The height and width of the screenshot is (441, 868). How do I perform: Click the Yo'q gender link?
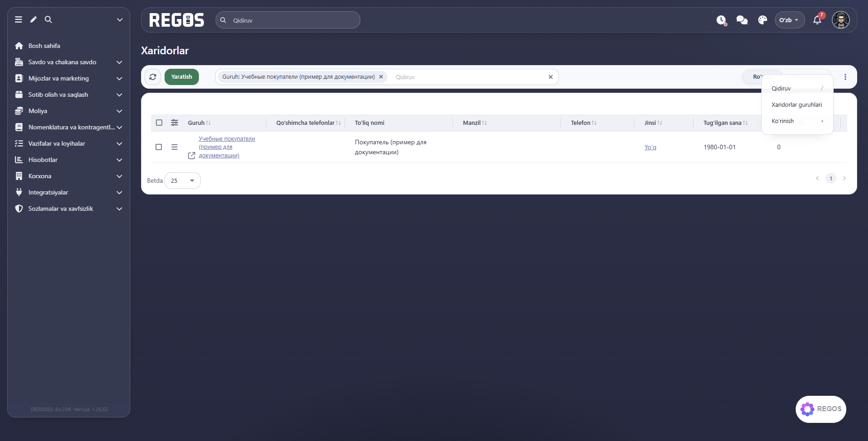click(x=650, y=147)
